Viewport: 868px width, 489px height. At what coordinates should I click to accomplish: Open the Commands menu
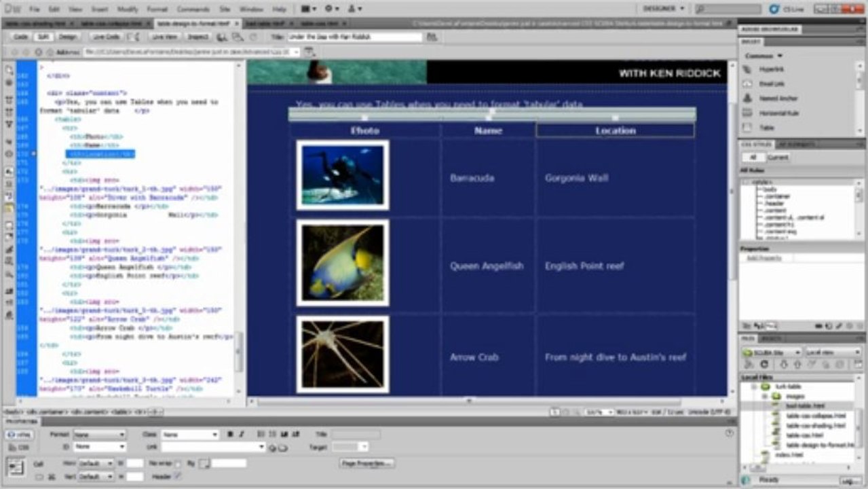point(193,10)
